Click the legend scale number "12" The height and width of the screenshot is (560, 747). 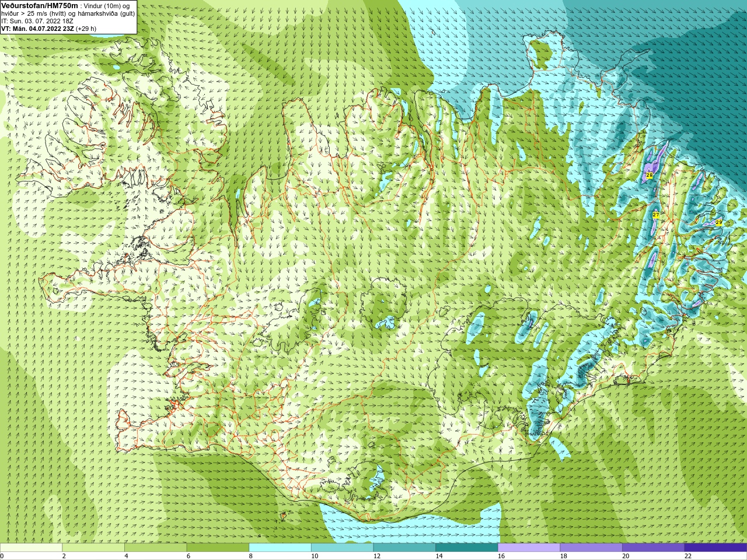376,556
